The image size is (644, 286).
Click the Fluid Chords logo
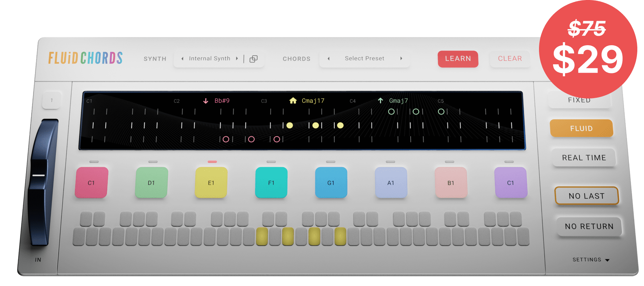pyautogui.click(x=86, y=58)
